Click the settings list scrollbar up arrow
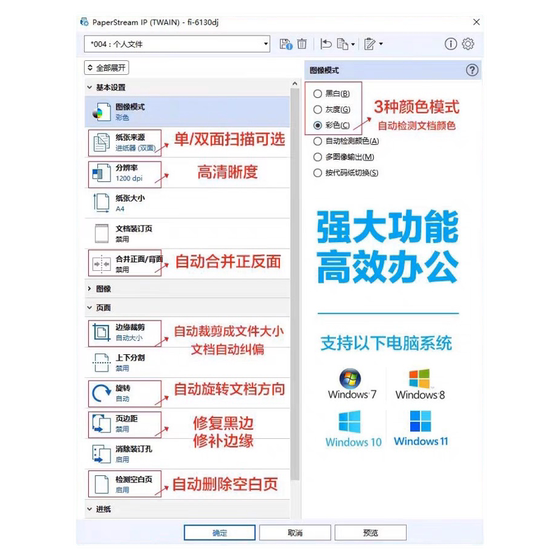 [295, 84]
